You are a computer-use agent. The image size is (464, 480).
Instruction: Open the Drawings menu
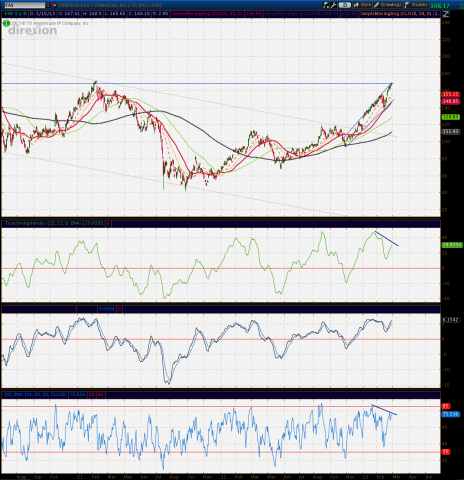point(388,5)
